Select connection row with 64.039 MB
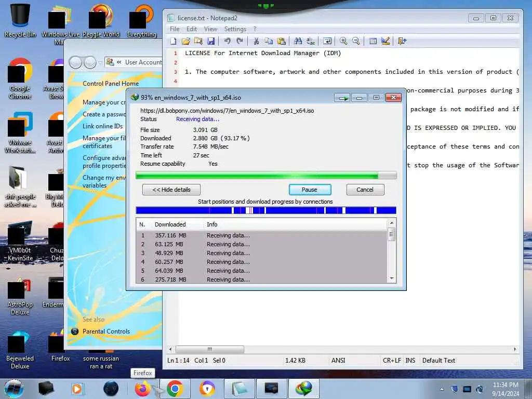This screenshot has width=532, height=399. pyautogui.click(x=262, y=271)
